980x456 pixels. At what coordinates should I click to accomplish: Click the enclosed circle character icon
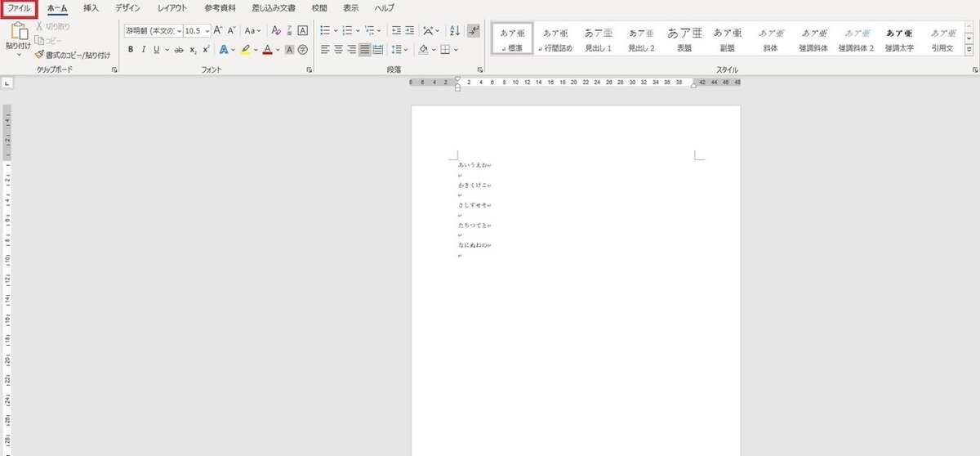[x=303, y=49]
